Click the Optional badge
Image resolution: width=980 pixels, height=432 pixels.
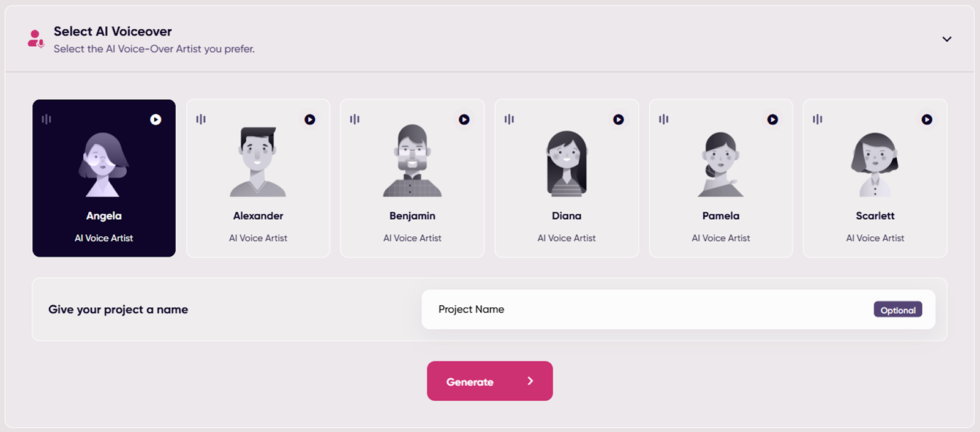[897, 310]
